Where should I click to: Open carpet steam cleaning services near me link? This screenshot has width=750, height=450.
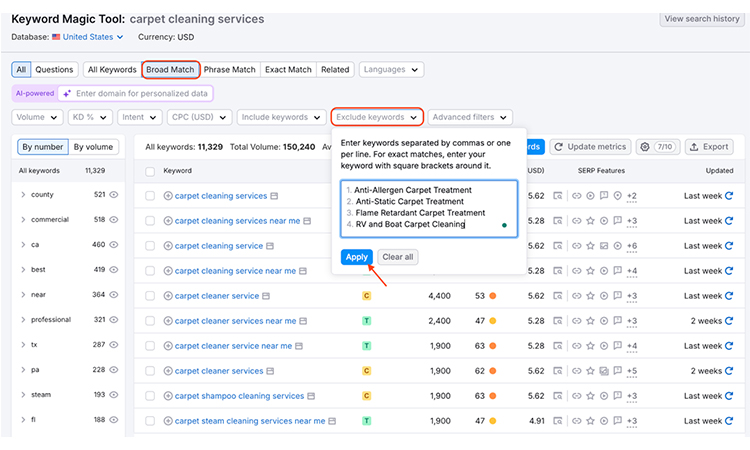(x=250, y=421)
